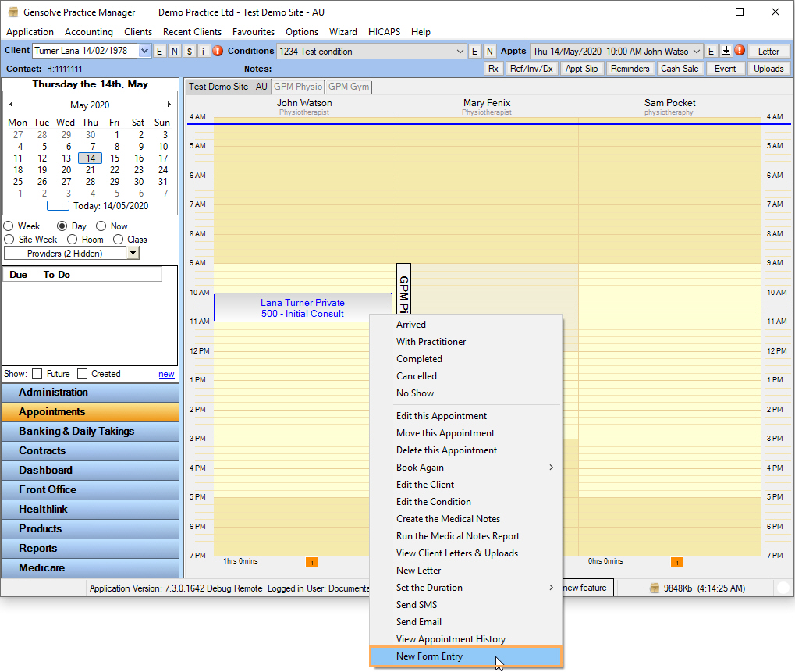Image resolution: width=795 pixels, height=672 pixels.
Task: Click the download arrow icon beside Appts
Action: [726, 52]
